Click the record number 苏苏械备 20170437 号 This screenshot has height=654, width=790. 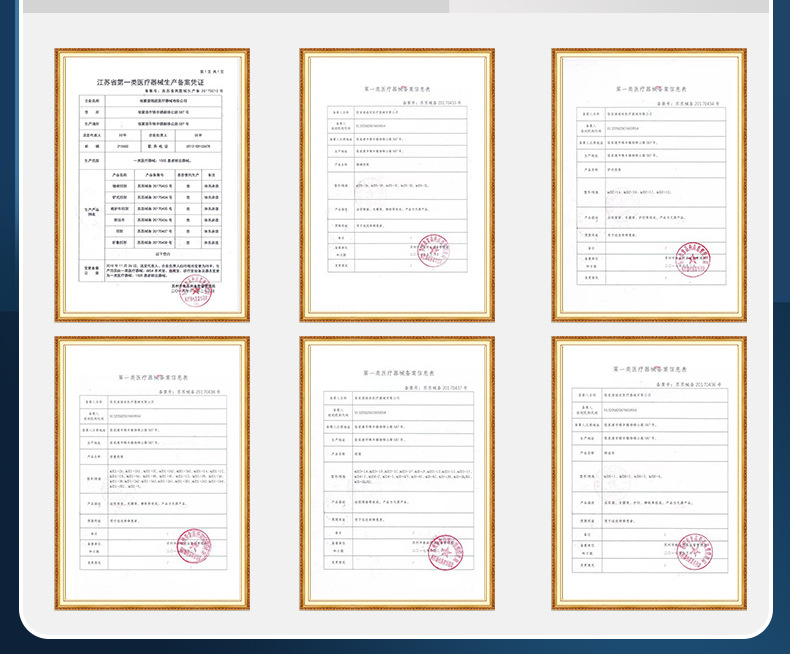[x=436, y=388]
